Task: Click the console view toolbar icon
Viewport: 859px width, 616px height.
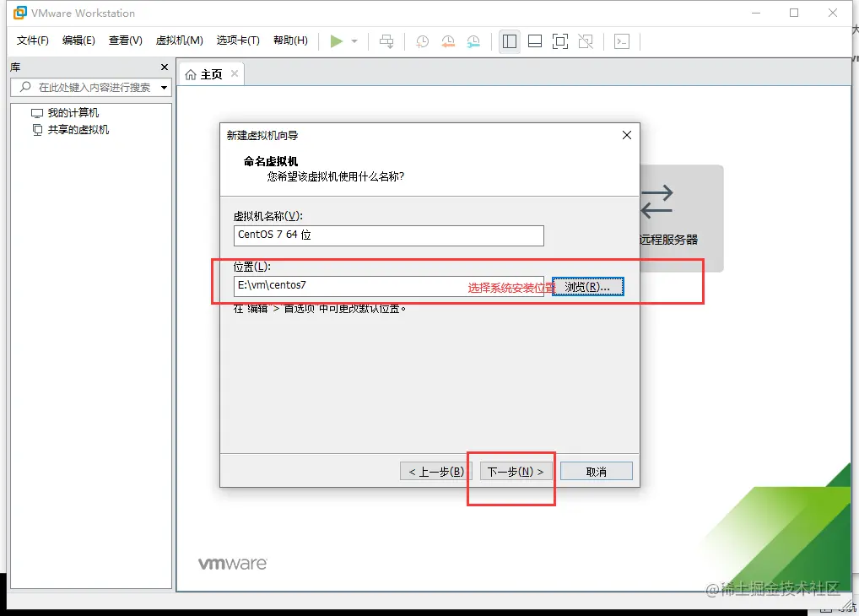Action: click(622, 41)
